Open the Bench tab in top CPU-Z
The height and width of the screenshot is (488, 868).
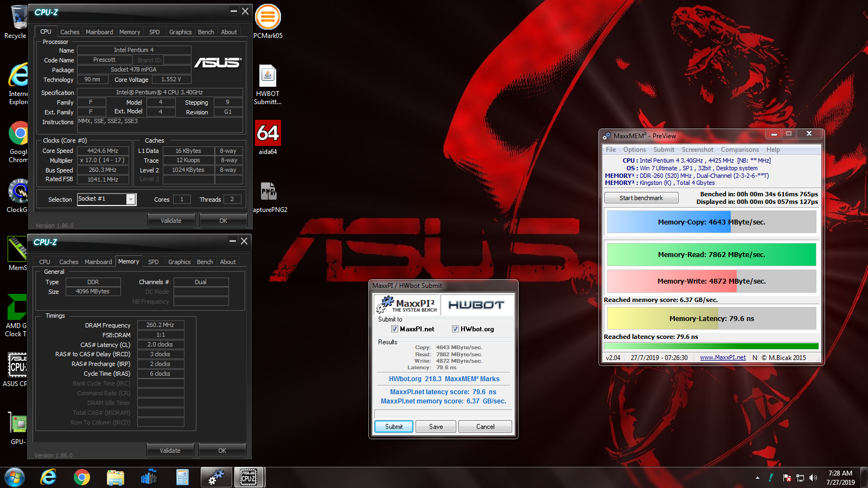point(206,32)
